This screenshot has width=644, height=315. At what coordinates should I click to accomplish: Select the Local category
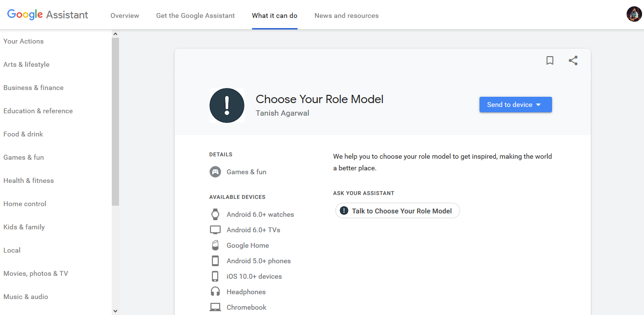pos(12,250)
